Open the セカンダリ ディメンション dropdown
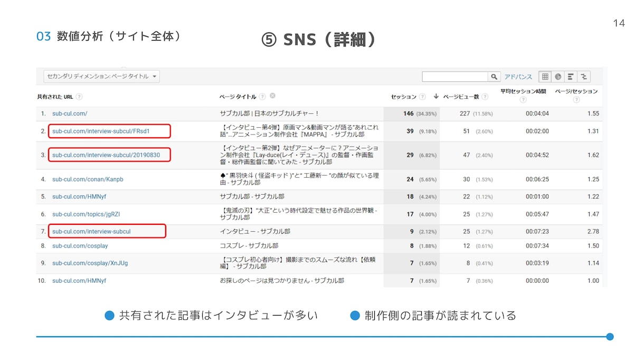The image size is (644, 362). click(x=101, y=77)
